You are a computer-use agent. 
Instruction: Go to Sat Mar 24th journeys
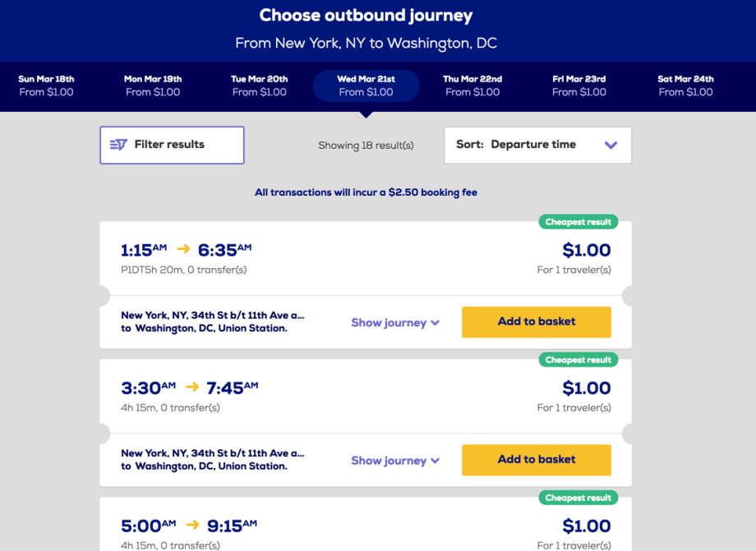pos(685,86)
